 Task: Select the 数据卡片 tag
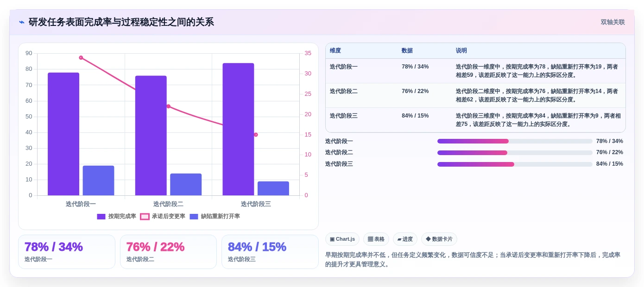point(439,239)
